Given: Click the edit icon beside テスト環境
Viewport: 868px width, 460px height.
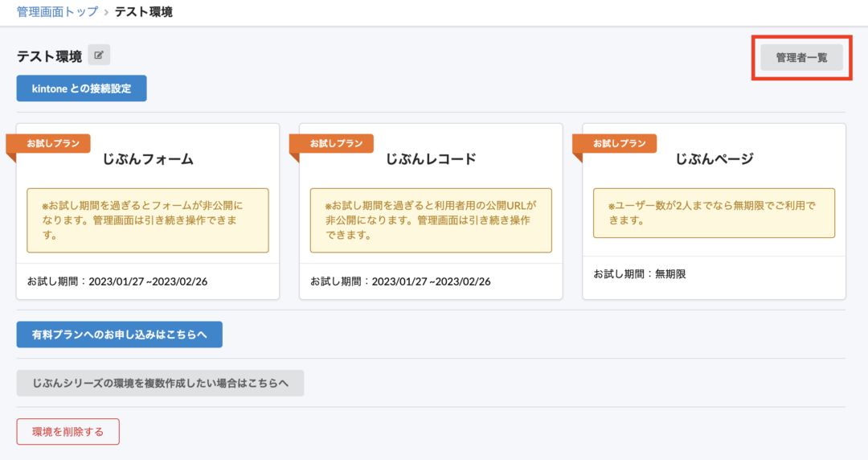Looking at the screenshot, I should click(99, 55).
